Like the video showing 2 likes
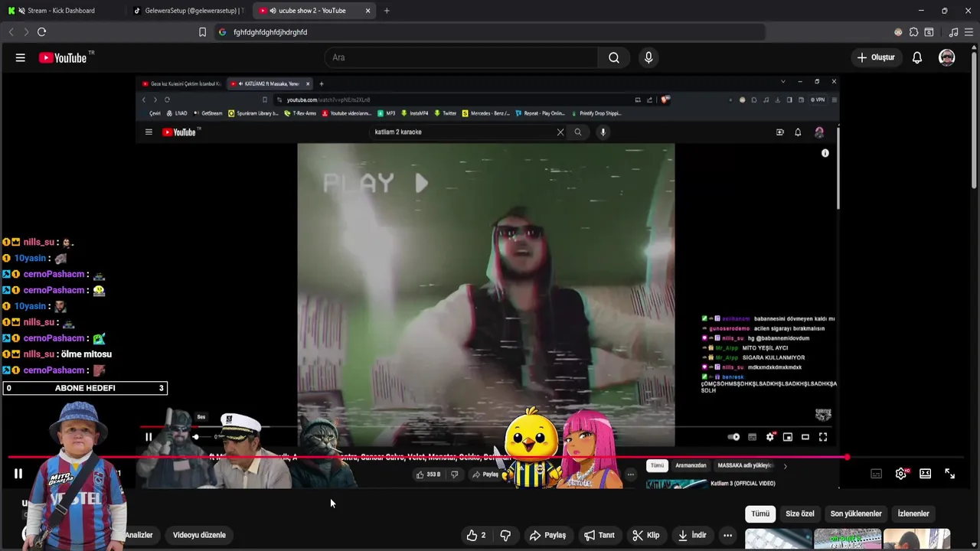The width and height of the screenshot is (980, 551). [x=476, y=535]
